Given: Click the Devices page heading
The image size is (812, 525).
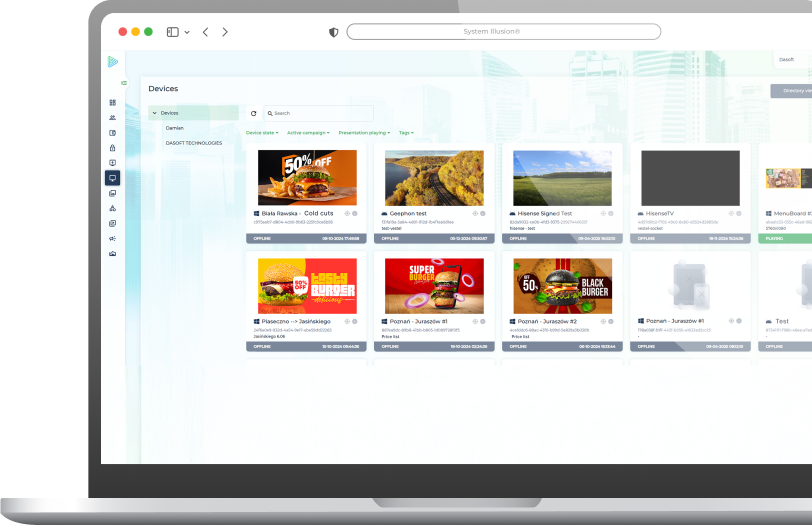Looking at the screenshot, I should click(163, 89).
